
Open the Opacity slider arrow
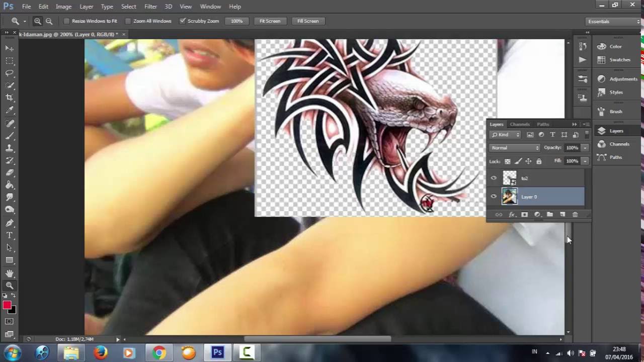(x=585, y=148)
